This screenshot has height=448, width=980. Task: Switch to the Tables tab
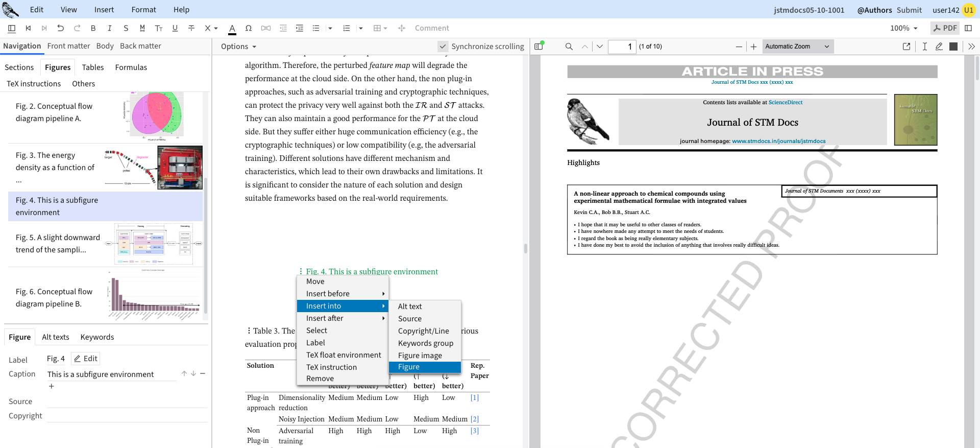92,67
